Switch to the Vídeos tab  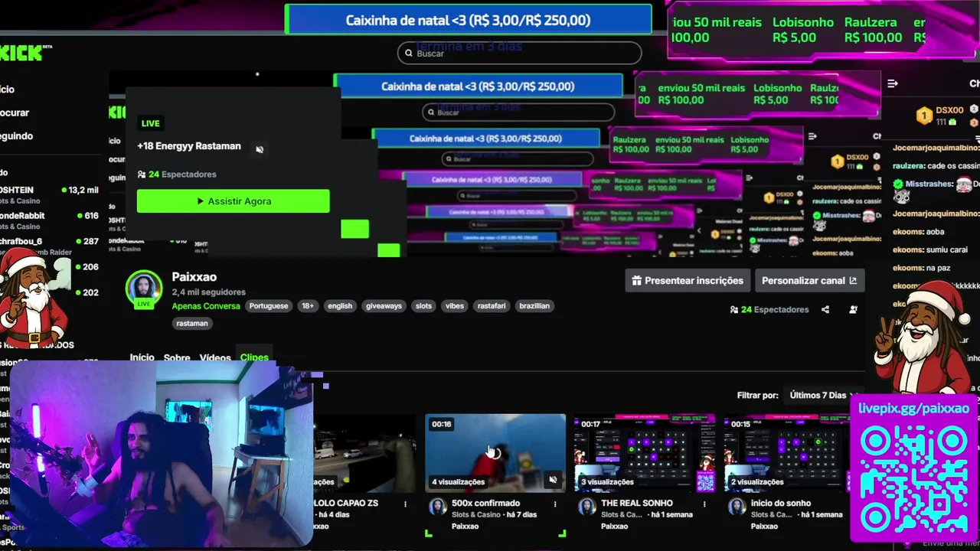[215, 357]
